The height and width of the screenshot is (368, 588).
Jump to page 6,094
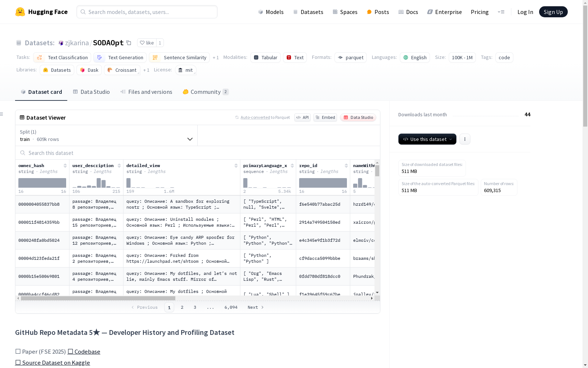pyautogui.click(x=231, y=307)
